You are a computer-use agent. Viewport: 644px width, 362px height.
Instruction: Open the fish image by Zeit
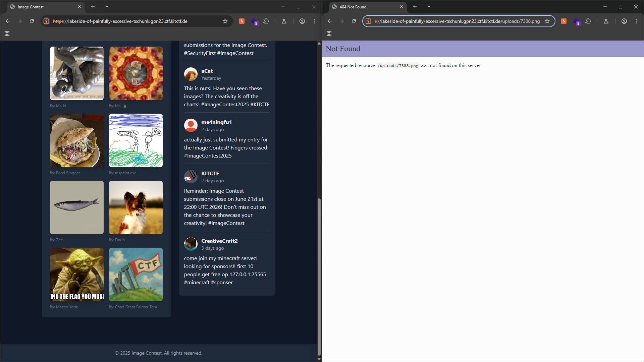click(77, 207)
